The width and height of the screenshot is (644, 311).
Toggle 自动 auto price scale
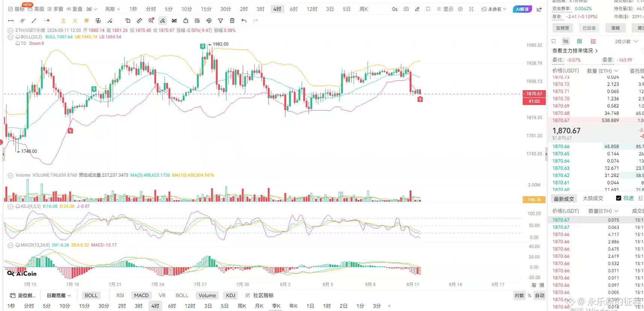point(540,296)
